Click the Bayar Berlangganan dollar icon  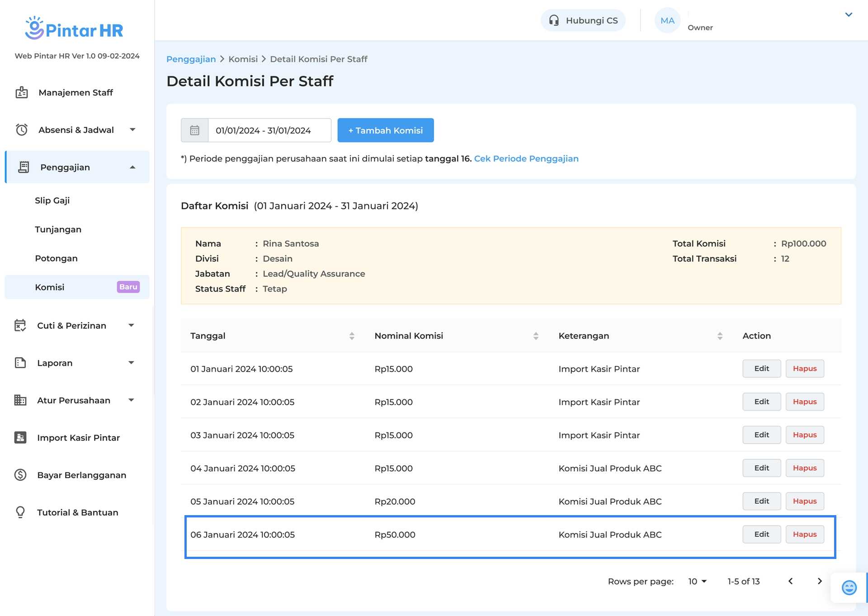tap(20, 475)
